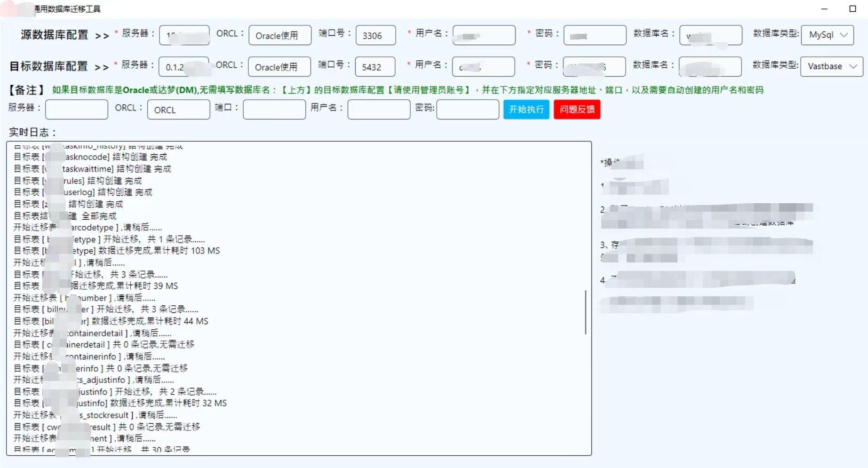Image resolution: width=868 pixels, height=468 pixels.
Task: Click source database name input field
Action: tap(711, 35)
